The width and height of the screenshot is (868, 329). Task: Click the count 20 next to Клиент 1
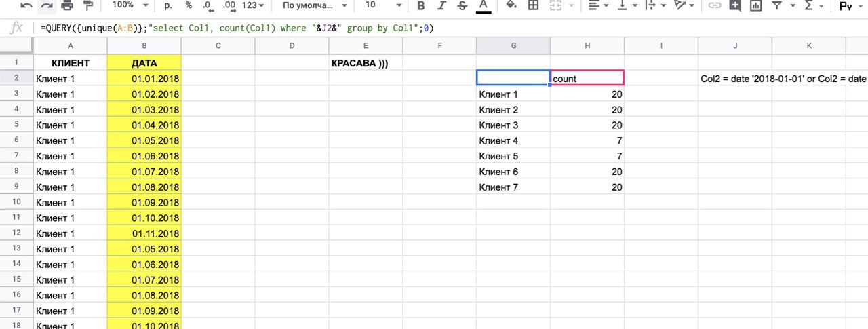click(587, 94)
